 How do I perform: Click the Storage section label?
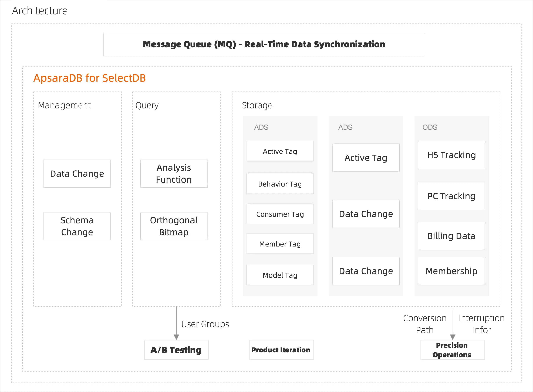click(257, 105)
